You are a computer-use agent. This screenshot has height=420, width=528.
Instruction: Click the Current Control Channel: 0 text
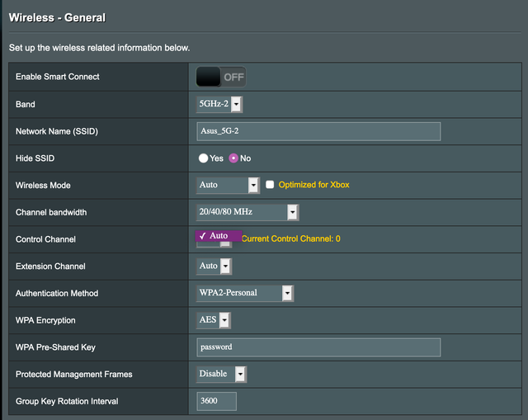290,238
